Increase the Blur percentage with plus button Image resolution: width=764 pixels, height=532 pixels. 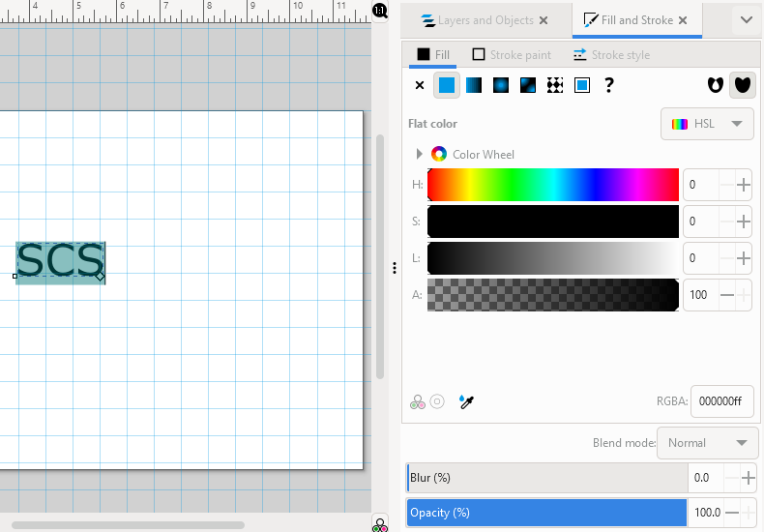pyautogui.click(x=748, y=478)
